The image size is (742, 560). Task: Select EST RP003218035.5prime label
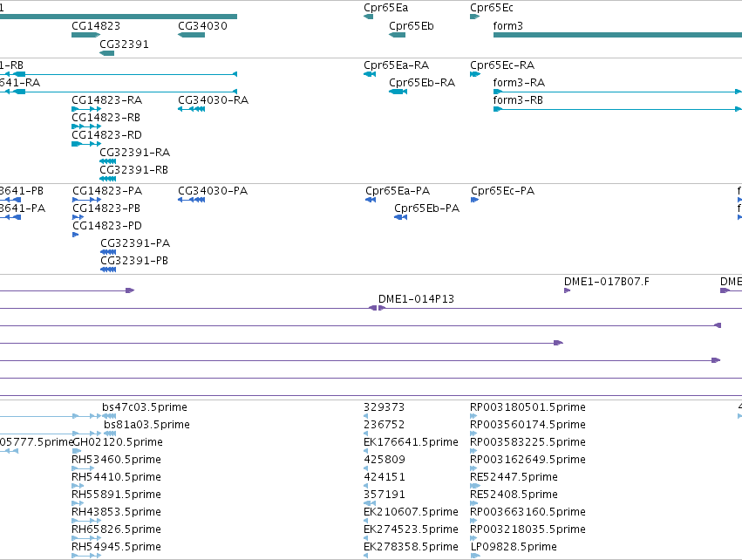coord(528,529)
